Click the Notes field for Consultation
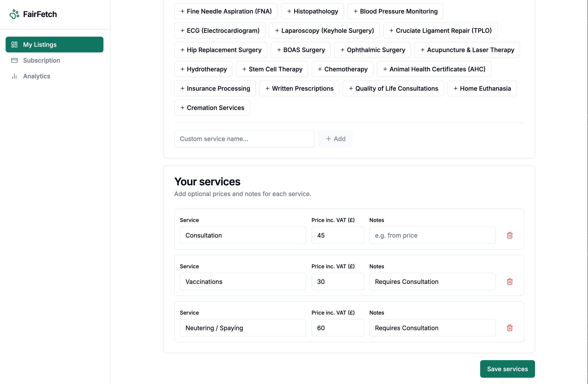 [x=432, y=235]
